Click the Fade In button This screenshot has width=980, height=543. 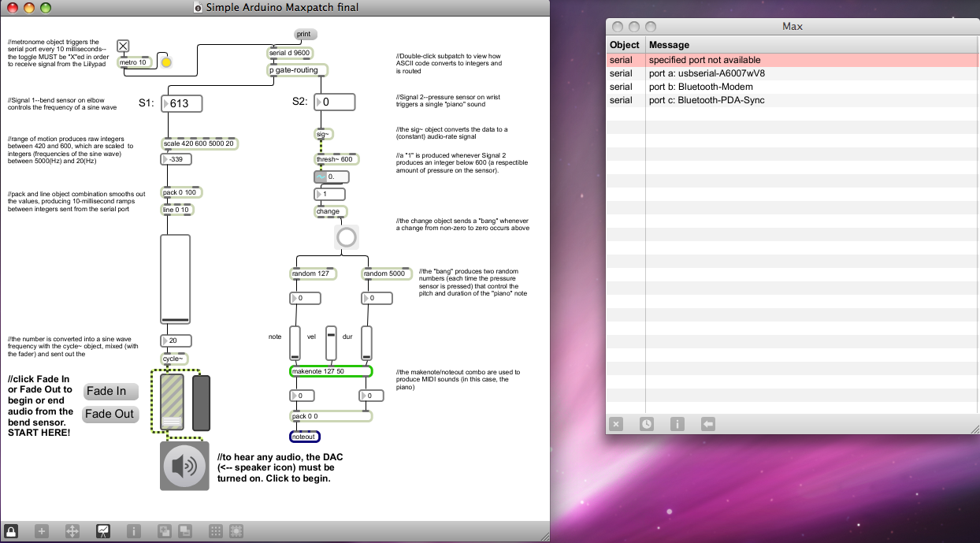[110, 391]
